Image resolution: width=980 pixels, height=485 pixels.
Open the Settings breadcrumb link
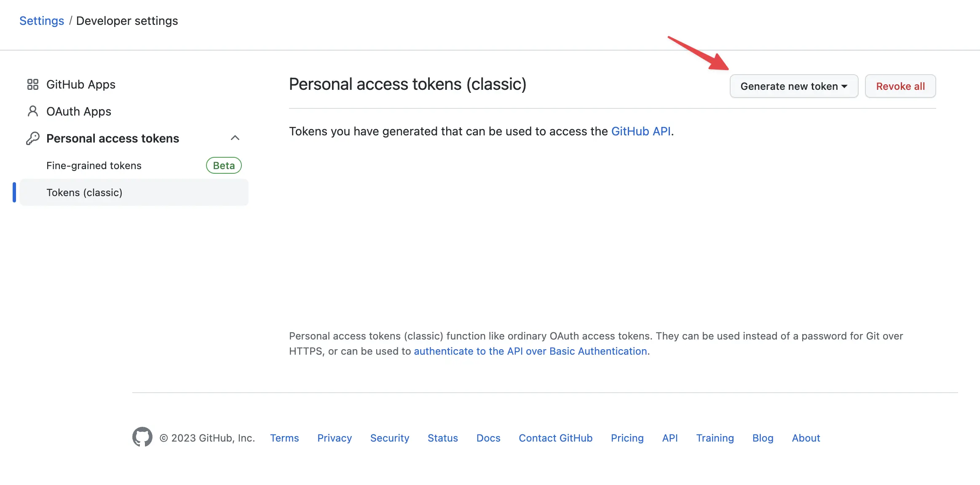tap(42, 20)
